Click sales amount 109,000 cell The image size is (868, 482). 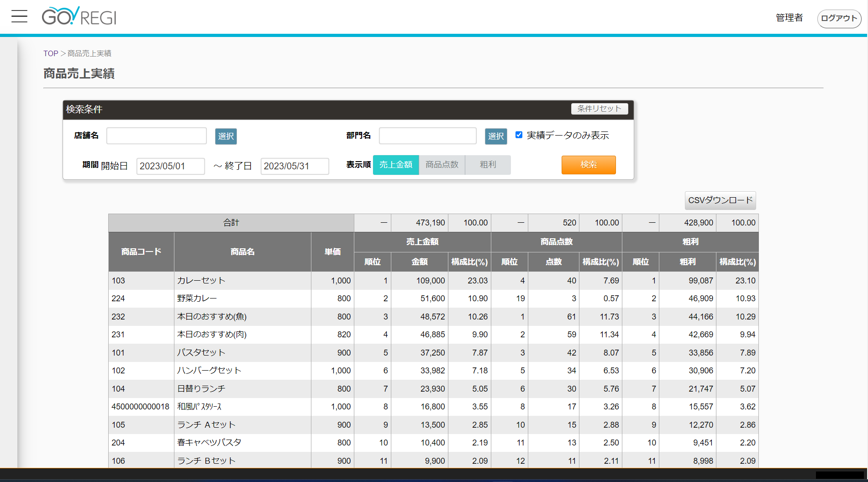420,281
